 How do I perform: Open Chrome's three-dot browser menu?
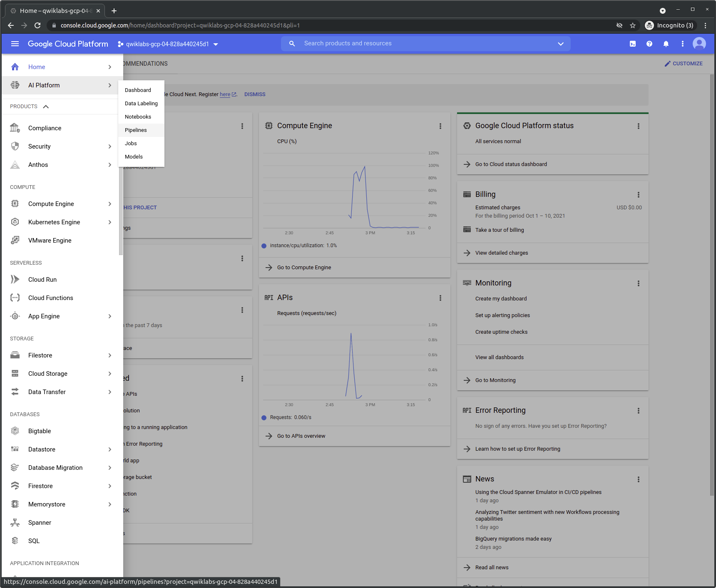click(x=705, y=25)
